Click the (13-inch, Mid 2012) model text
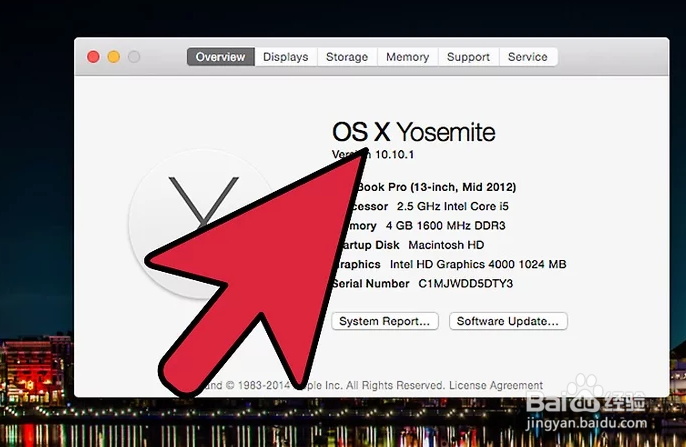 pyautogui.click(x=463, y=187)
